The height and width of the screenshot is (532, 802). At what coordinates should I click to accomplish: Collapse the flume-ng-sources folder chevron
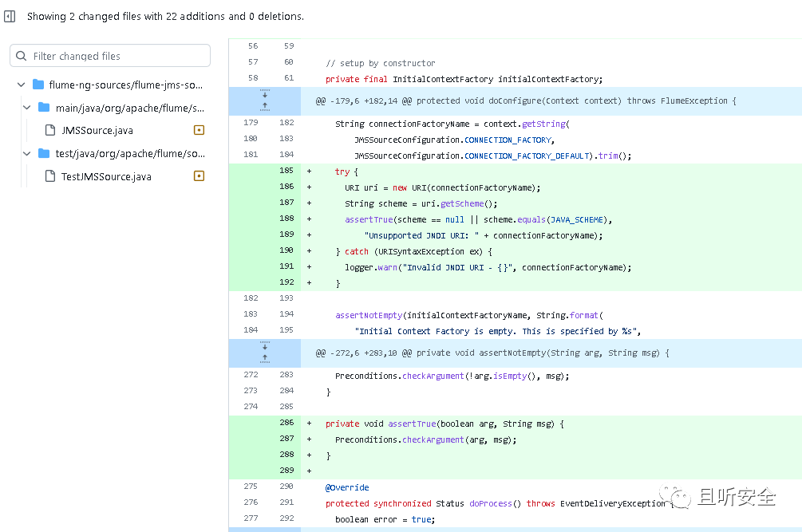[21, 85]
